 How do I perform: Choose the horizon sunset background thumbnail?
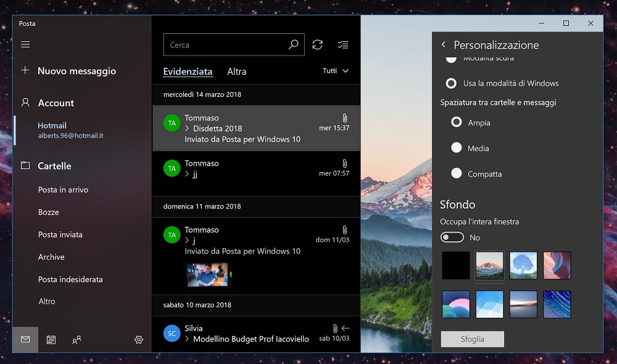(x=523, y=304)
